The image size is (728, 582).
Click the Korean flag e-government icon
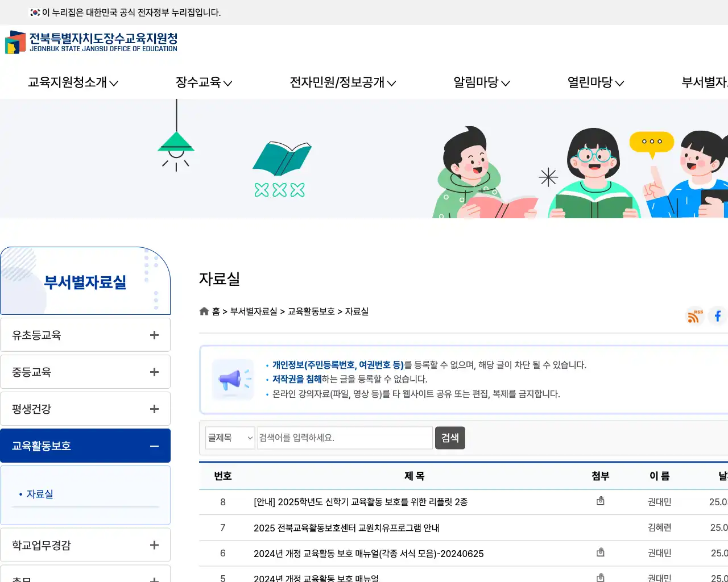click(x=35, y=12)
